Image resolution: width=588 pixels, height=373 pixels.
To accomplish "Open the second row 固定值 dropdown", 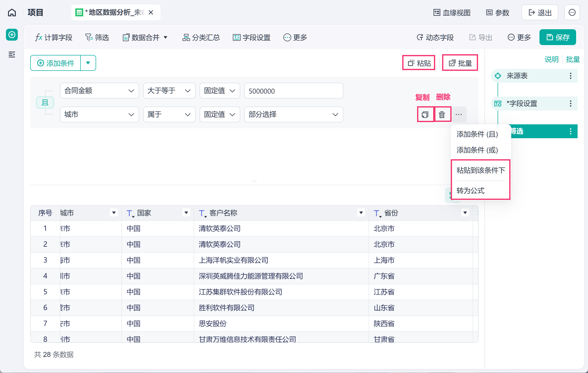I will point(220,114).
